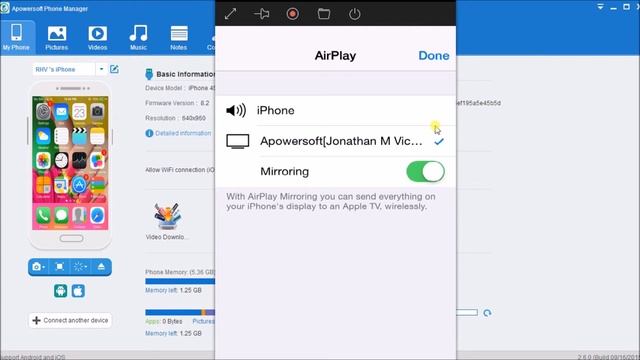Click the home button on phone preview

pyautogui.click(x=71, y=238)
